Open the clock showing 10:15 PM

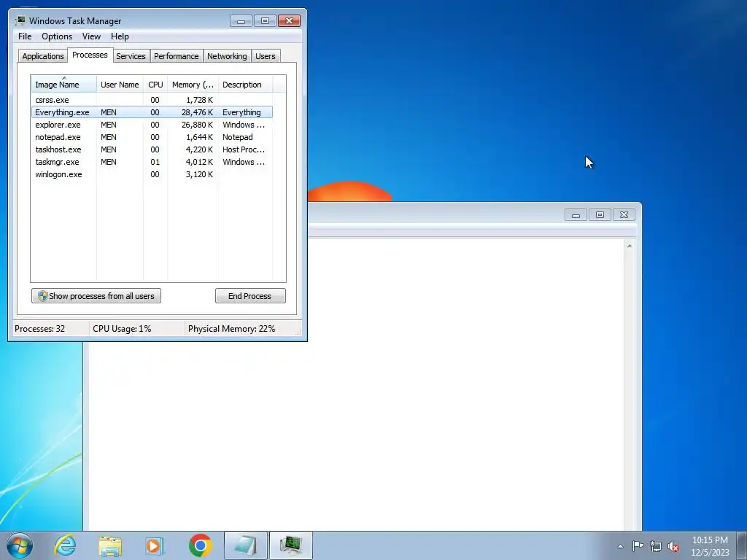[x=710, y=545]
